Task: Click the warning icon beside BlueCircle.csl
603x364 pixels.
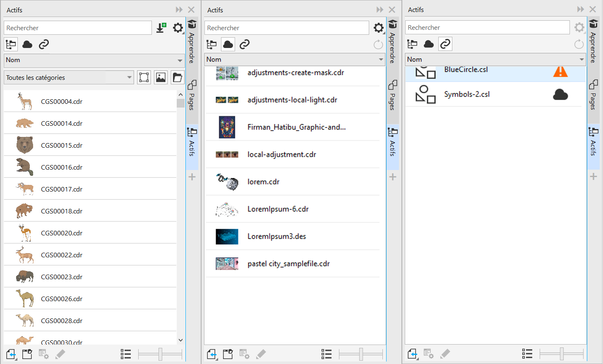Action: [x=560, y=72]
